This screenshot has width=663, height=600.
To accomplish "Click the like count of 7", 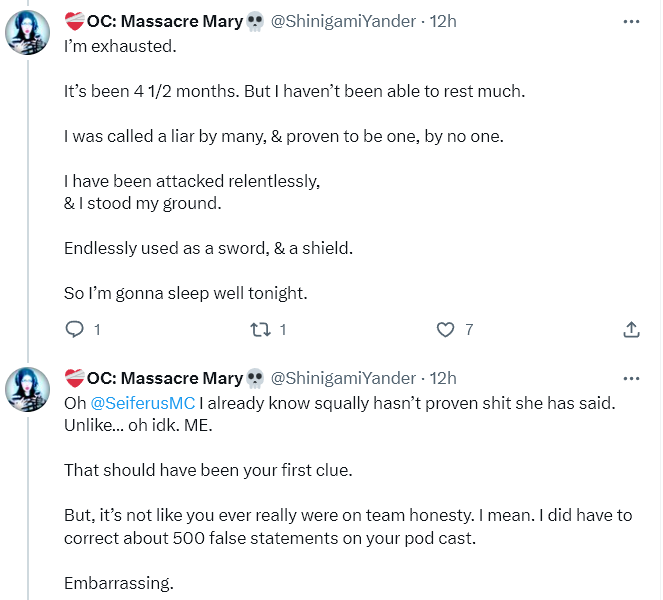I will pos(469,329).
